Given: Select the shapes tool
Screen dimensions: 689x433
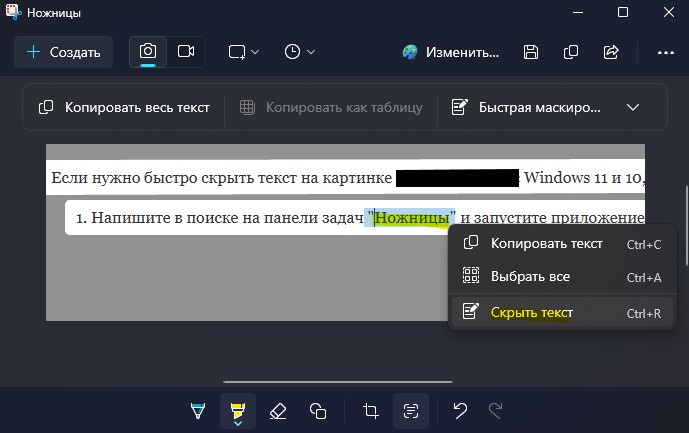Looking at the screenshot, I should point(318,411).
